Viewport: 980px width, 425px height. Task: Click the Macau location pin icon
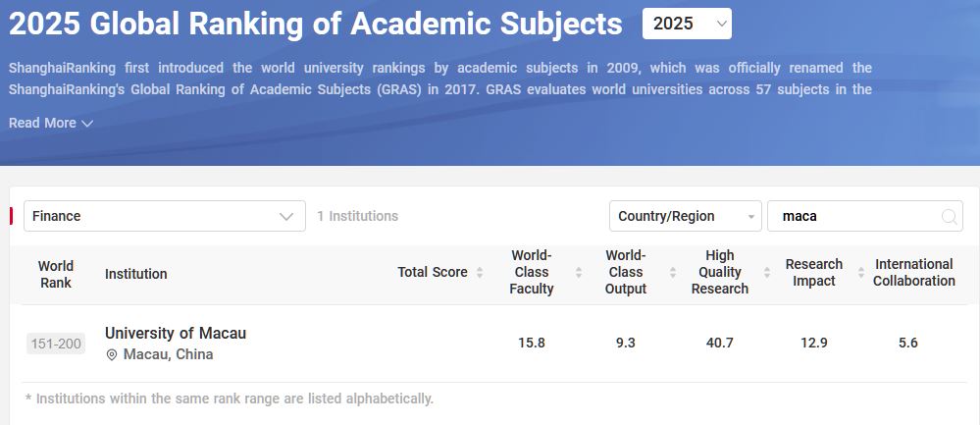click(112, 354)
